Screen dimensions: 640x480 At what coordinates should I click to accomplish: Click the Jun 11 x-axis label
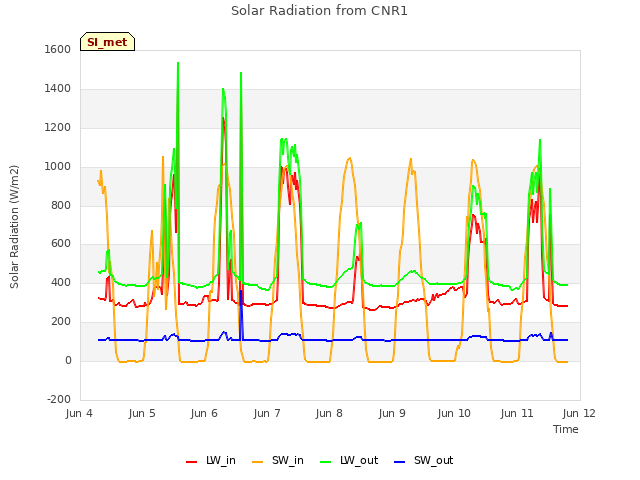tap(517, 413)
